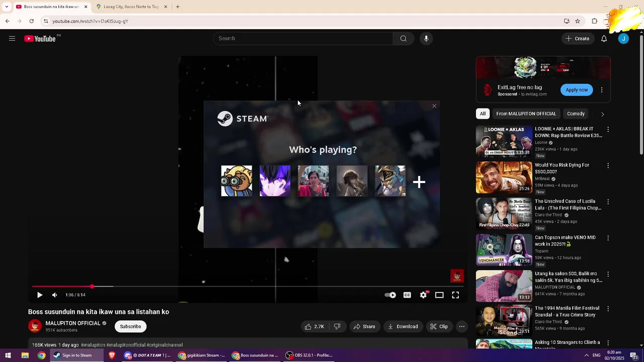Seek on the video progress bar
The image size is (644, 362).
click(248, 287)
